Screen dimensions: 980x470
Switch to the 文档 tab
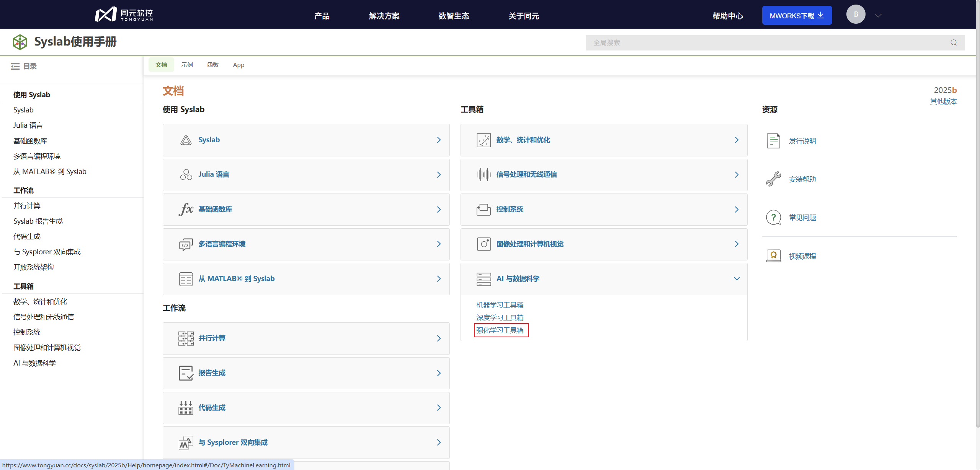161,65
